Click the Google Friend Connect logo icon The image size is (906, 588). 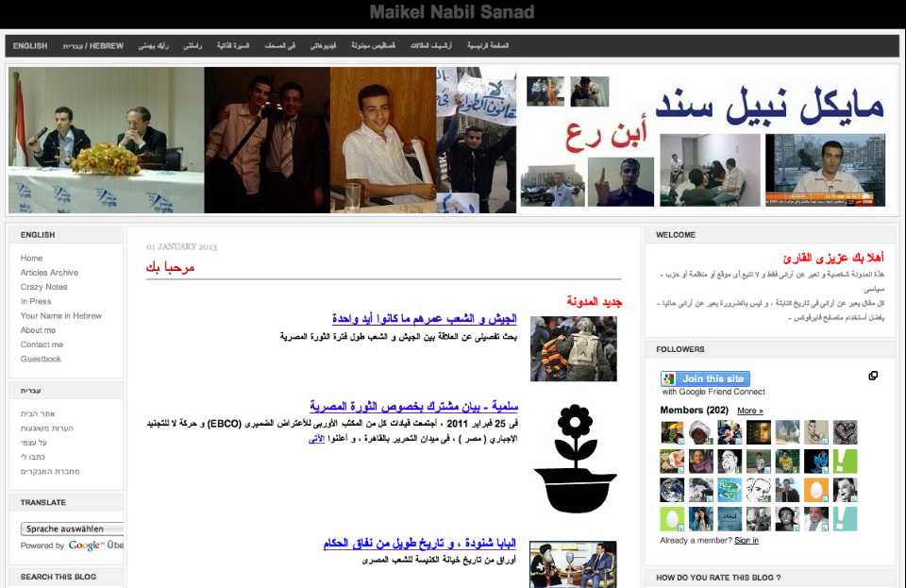[669, 378]
